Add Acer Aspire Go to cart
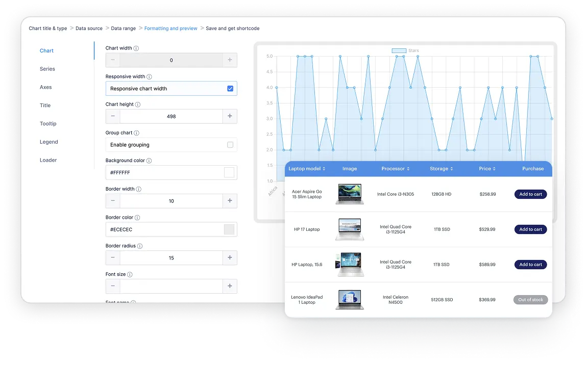The height and width of the screenshot is (366, 588). click(x=531, y=194)
